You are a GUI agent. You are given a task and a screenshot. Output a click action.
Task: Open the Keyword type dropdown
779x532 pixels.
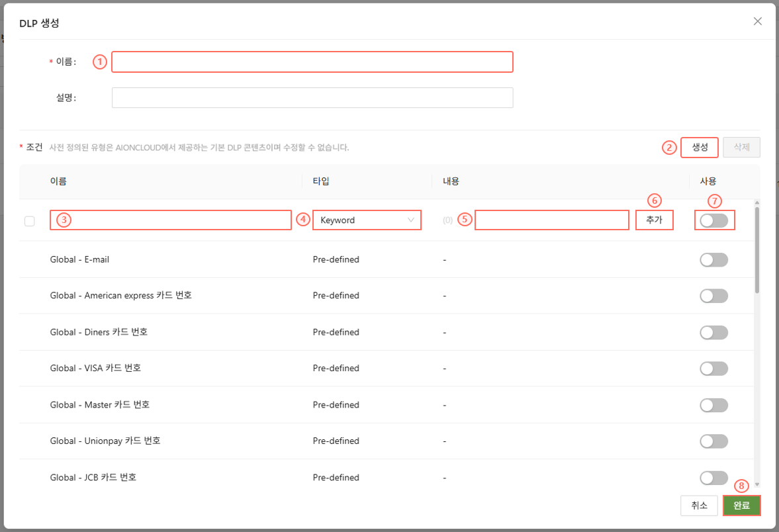(367, 220)
